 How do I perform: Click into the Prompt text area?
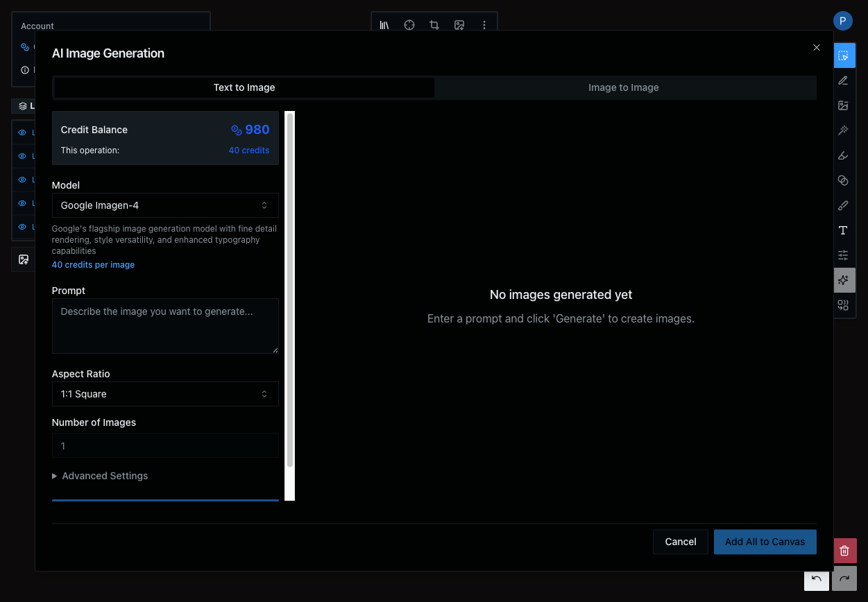tap(165, 326)
